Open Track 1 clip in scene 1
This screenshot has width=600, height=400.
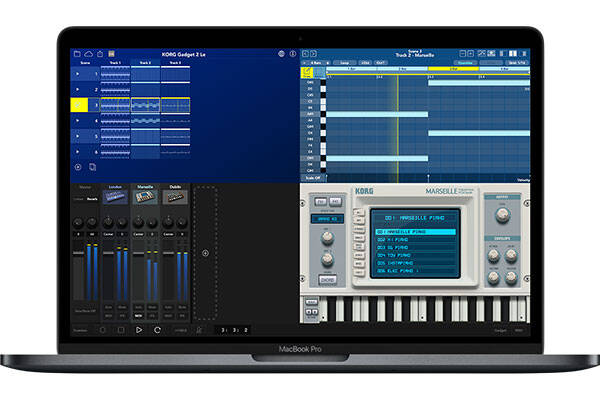coord(115,74)
